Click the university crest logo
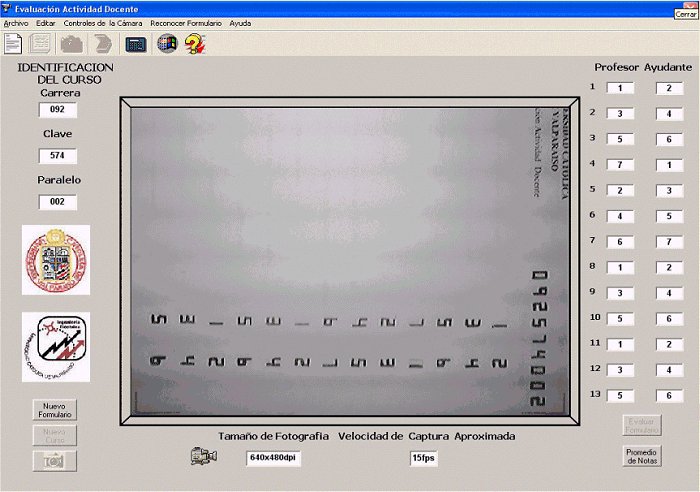700x492 pixels. tap(56, 259)
